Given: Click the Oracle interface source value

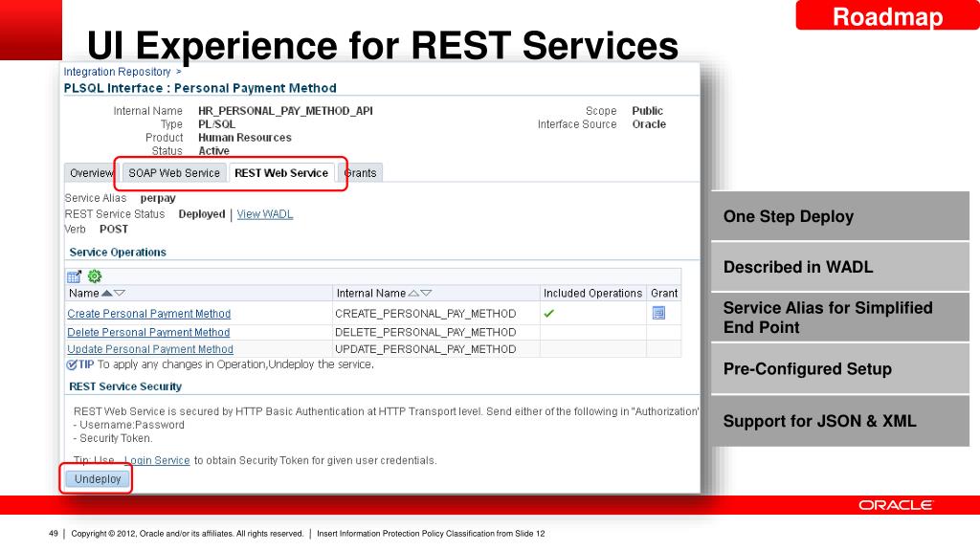Looking at the screenshot, I should point(649,124).
